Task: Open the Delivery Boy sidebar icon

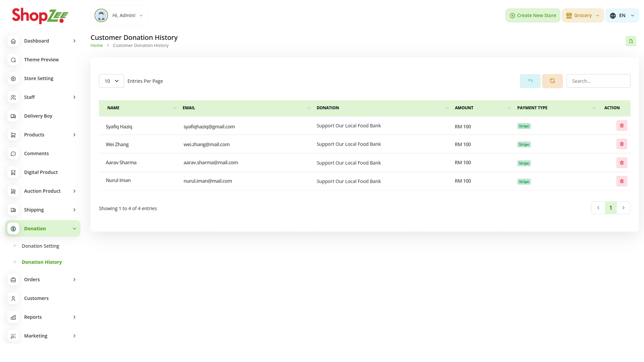Action: click(x=13, y=116)
